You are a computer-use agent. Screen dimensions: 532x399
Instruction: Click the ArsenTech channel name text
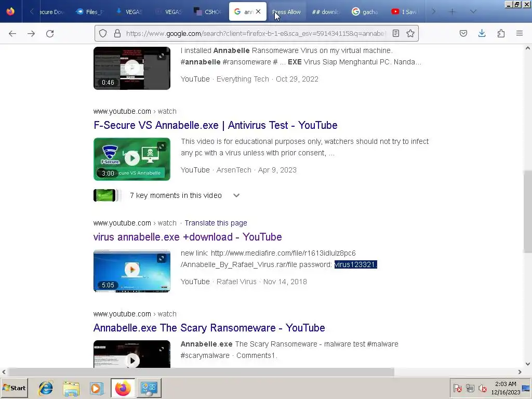click(x=234, y=170)
